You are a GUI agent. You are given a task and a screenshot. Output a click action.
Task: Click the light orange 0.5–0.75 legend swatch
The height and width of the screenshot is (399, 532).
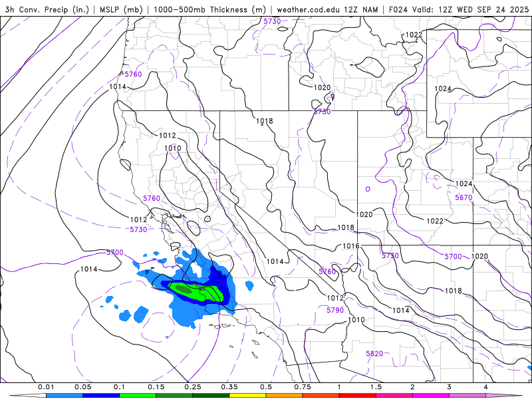285,396
